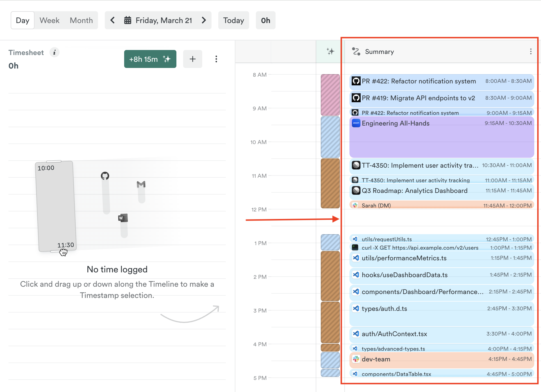This screenshot has height=392, width=541.
Task: Open the Summary three-dot options menu
Action: point(530,51)
